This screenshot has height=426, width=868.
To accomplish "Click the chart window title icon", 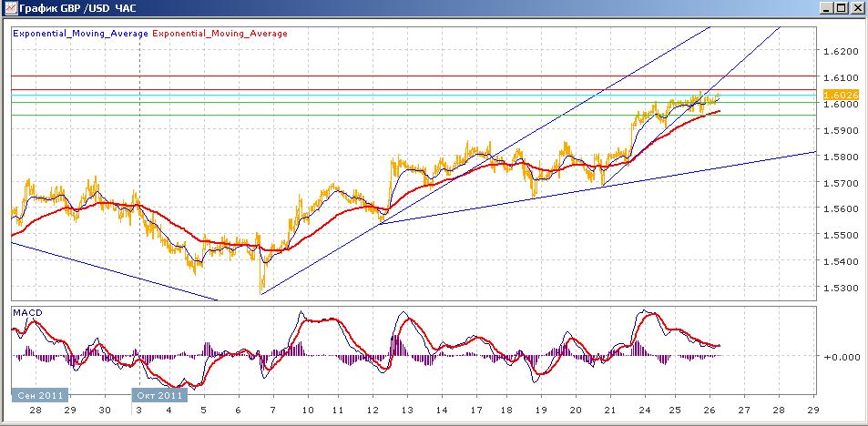I will [10, 8].
